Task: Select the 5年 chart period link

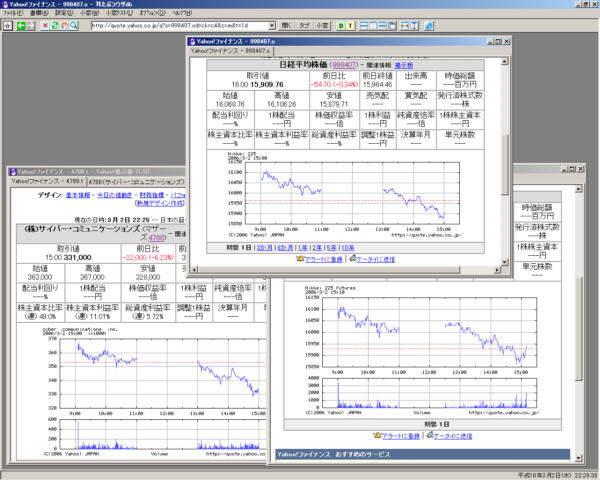Action: [331, 248]
